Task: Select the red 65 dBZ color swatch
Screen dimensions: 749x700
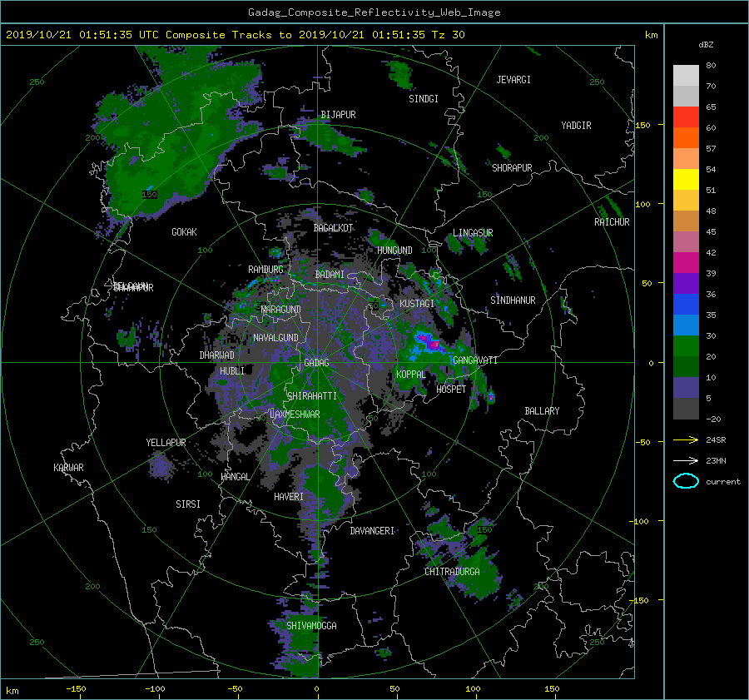Action: point(686,117)
